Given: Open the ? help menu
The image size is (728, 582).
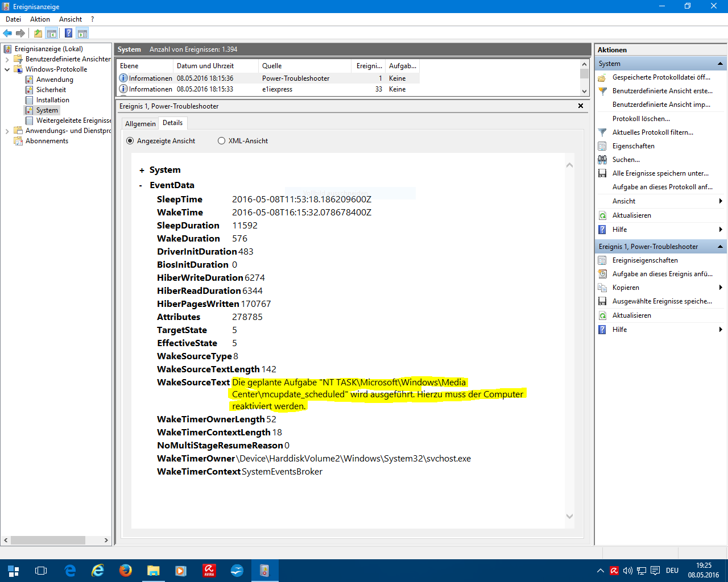Looking at the screenshot, I should click(x=92, y=19).
